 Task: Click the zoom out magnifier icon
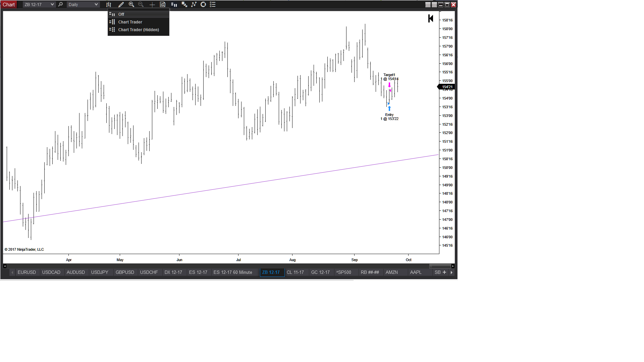point(141,5)
